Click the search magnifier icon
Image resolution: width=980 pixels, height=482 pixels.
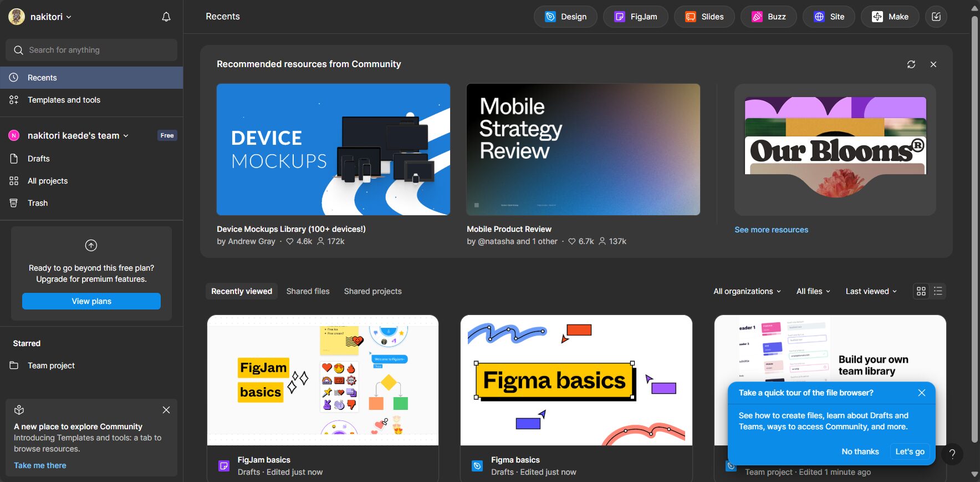pyautogui.click(x=18, y=50)
